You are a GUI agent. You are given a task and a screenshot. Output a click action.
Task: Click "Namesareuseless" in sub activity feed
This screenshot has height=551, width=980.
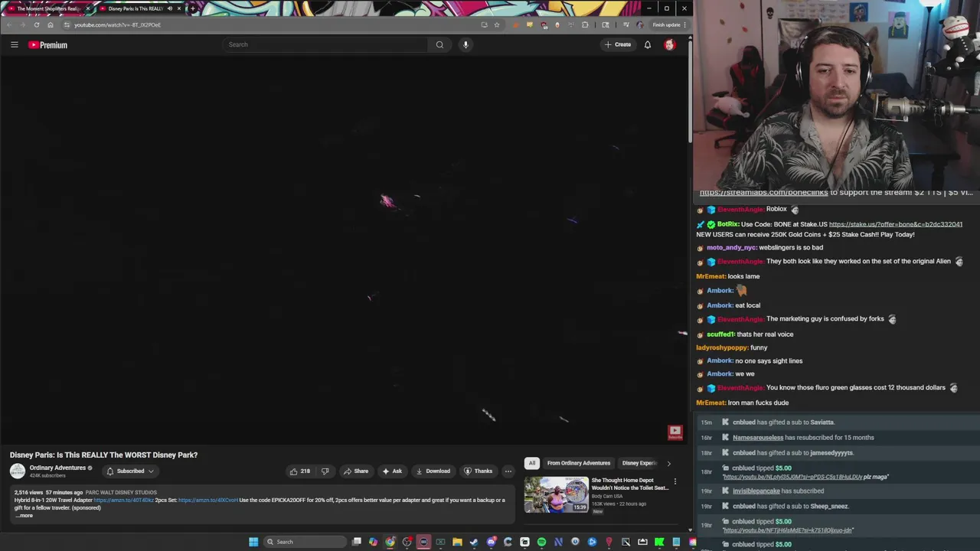pos(758,438)
